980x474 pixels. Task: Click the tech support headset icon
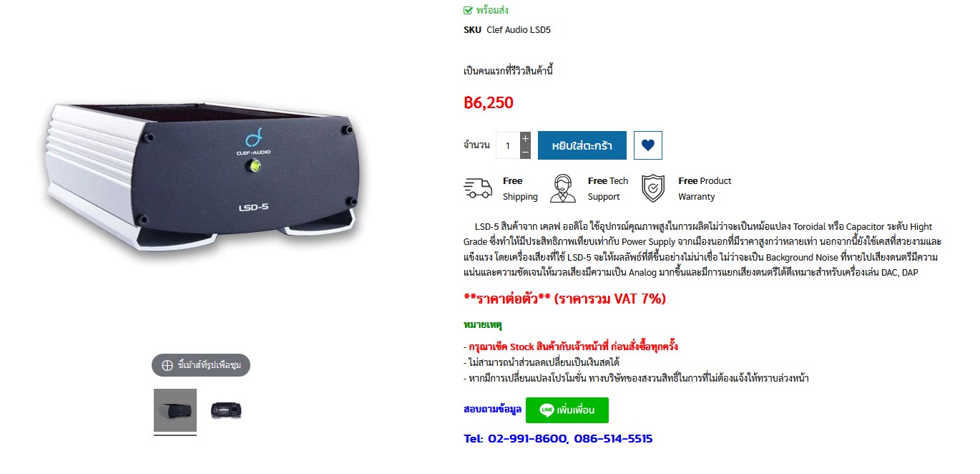click(x=563, y=188)
